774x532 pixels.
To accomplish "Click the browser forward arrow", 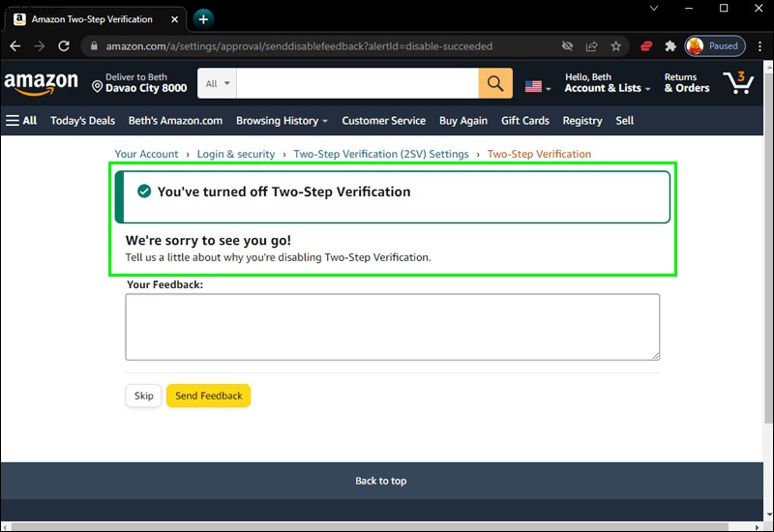I will click(x=40, y=46).
